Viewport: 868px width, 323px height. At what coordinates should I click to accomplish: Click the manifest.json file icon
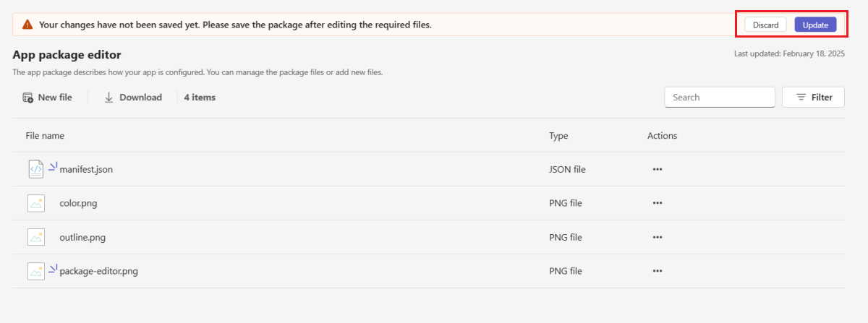click(x=36, y=169)
